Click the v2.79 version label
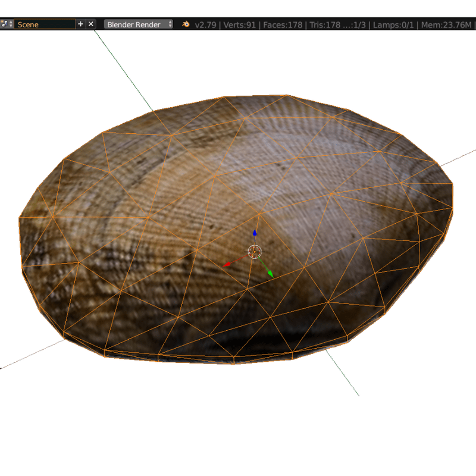This screenshot has width=476, height=476. (206, 25)
